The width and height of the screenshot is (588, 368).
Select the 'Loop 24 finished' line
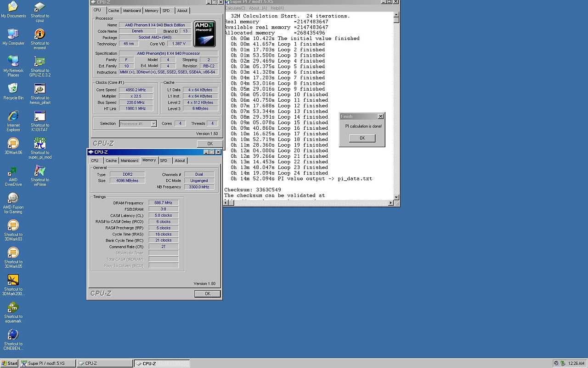(x=279, y=173)
